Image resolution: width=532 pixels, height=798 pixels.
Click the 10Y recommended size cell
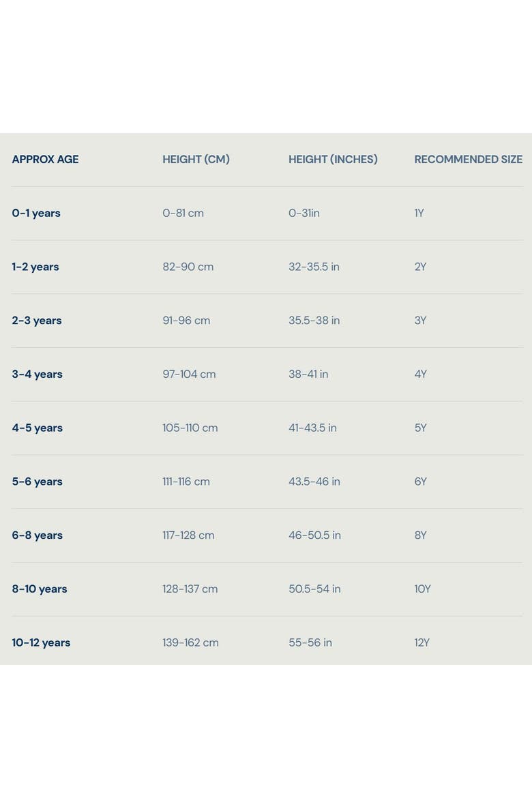423,589
